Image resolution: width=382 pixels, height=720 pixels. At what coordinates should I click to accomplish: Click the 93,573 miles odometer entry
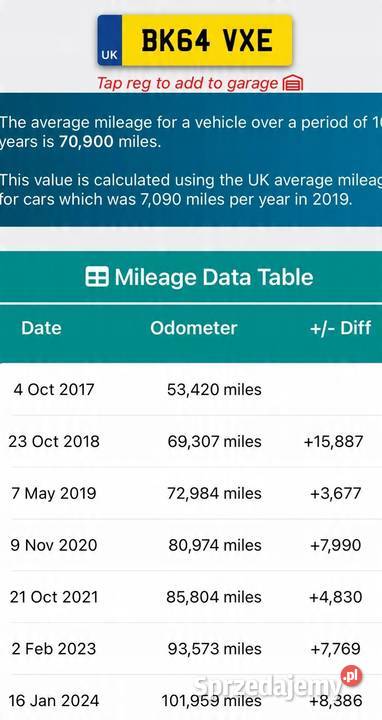click(x=214, y=649)
